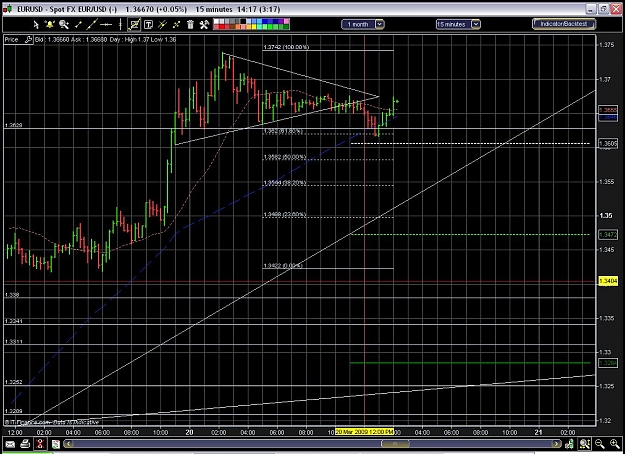The image size is (625, 454).
Task: Click the 1.3422 (0.00%) Fibonacci label
Action: click(x=283, y=265)
